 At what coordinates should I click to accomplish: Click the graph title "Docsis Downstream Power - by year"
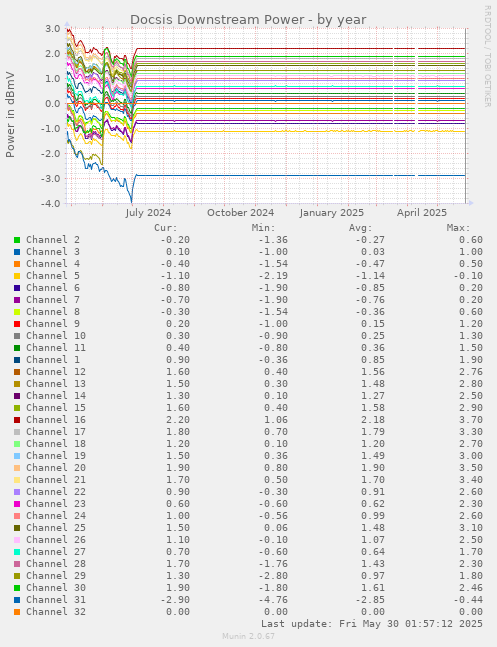click(x=248, y=20)
